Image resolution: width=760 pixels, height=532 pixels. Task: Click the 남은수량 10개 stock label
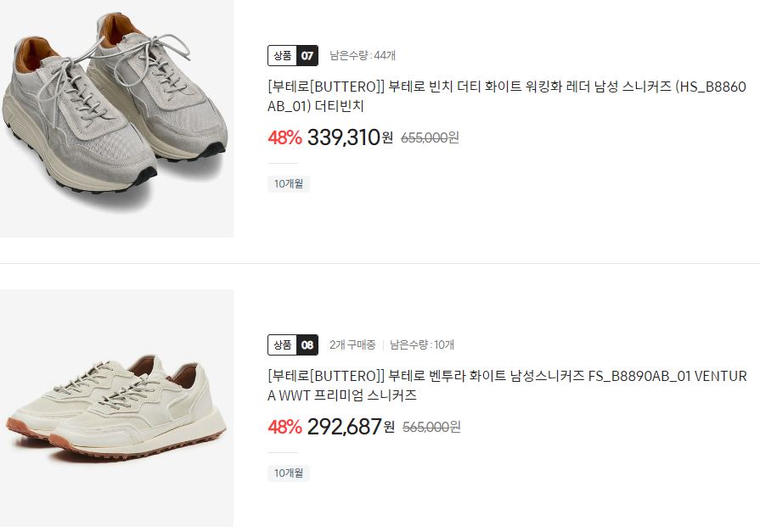(422, 344)
